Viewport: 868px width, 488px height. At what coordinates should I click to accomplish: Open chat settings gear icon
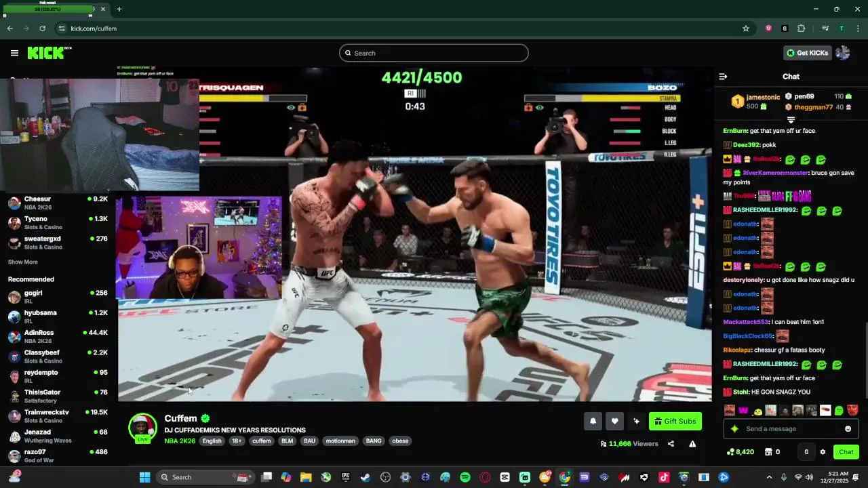point(823,452)
